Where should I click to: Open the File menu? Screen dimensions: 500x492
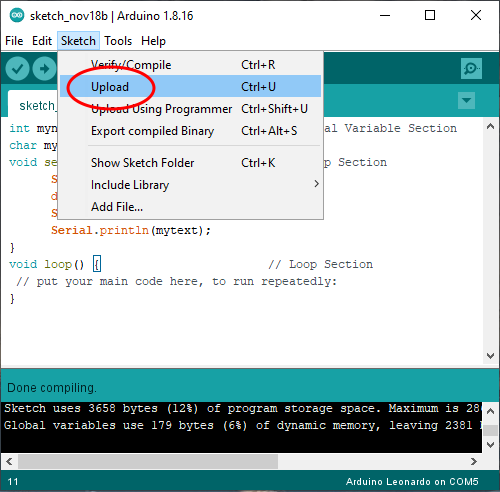[x=14, y=41]
